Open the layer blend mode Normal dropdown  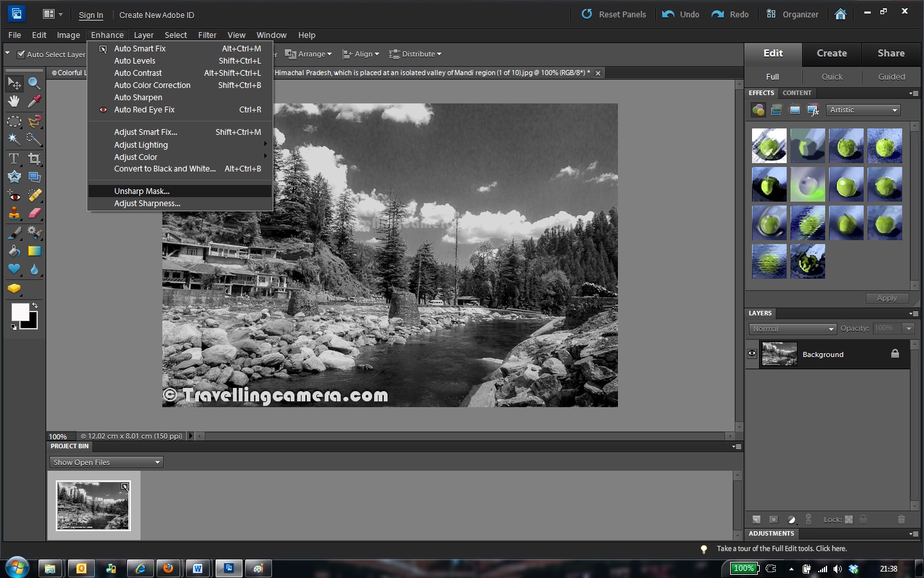pyautogui.click(x=792, y=328)
